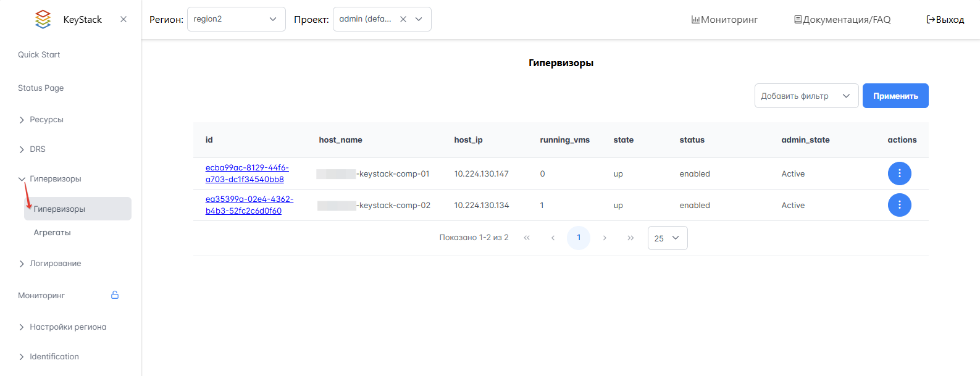Go to the previous page arrow

553,238
